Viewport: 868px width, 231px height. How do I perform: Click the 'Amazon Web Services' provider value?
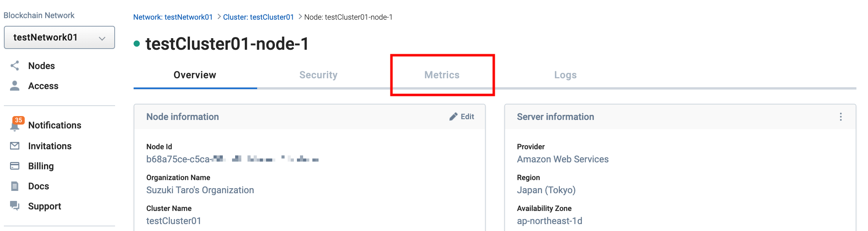(563, 159)
